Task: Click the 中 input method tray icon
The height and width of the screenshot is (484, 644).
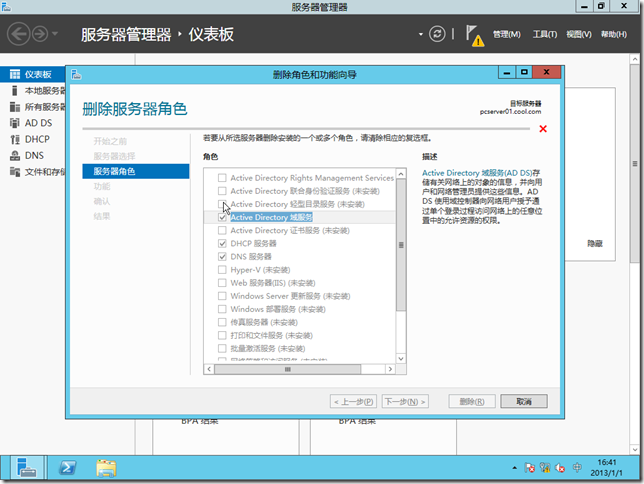Action: [577, 468]
